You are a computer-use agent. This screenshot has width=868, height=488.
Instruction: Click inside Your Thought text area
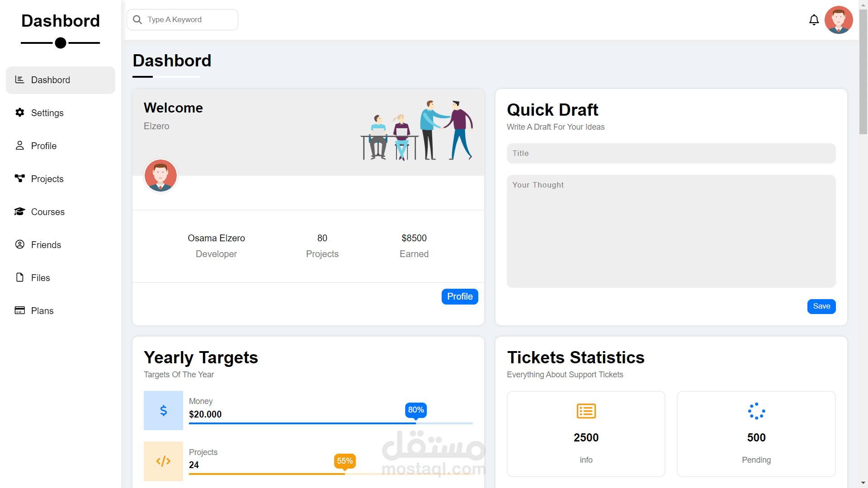pos(671,231)
